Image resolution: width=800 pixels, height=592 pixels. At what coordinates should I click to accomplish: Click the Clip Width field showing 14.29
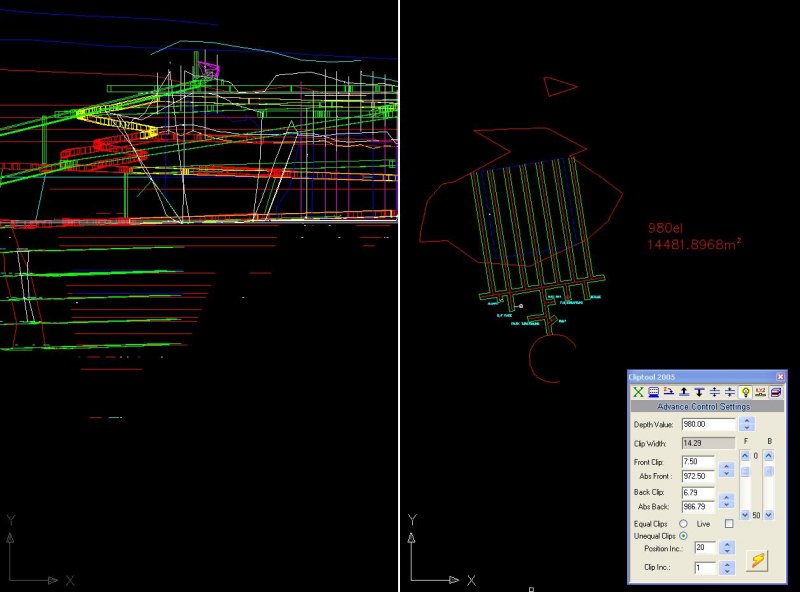[708, 443]
